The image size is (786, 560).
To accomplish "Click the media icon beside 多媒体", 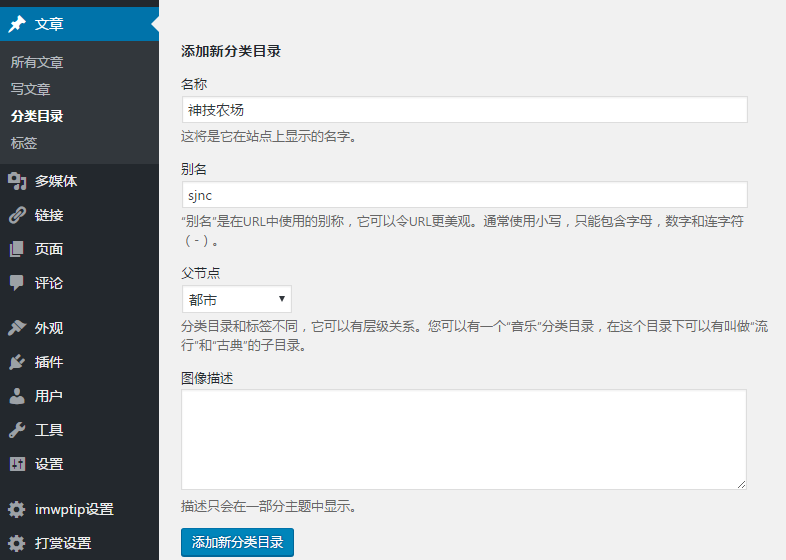I will (17, 181).
